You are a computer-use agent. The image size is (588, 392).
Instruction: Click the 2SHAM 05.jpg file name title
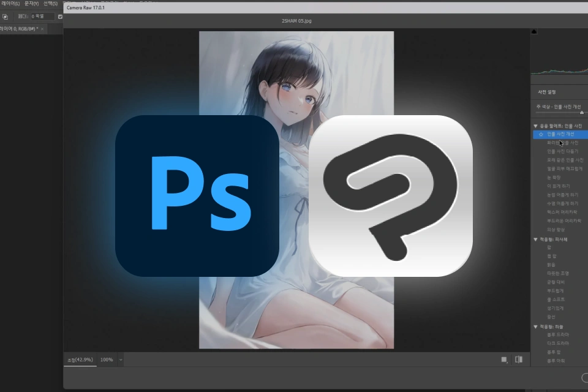[x=296, y=21]
